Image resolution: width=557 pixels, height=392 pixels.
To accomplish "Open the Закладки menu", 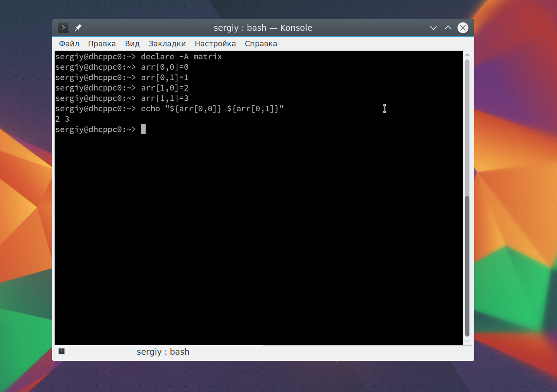I will point(167,44).
